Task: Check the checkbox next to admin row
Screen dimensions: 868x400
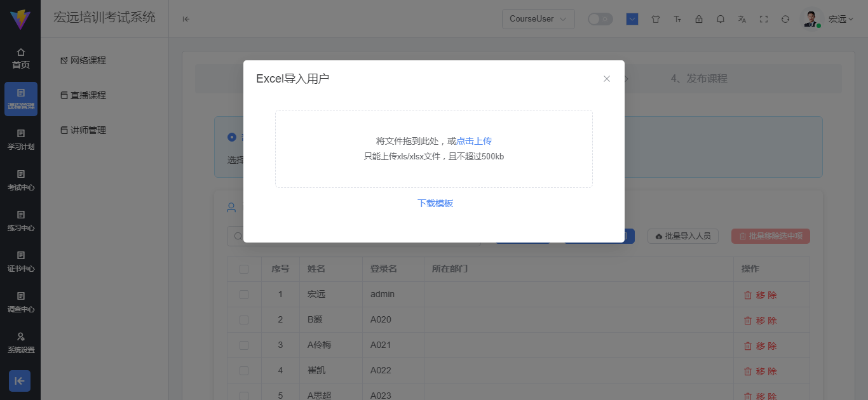Action: coord(244,295)
